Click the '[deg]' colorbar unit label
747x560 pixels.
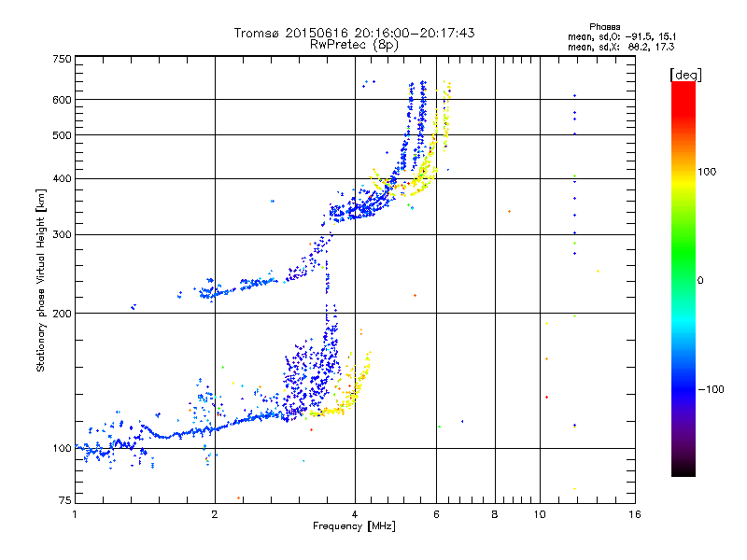pos(685,75)
